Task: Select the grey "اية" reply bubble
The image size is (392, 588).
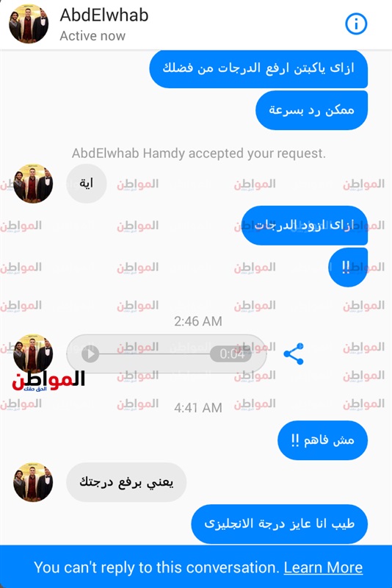Action: tap(87, 183)
